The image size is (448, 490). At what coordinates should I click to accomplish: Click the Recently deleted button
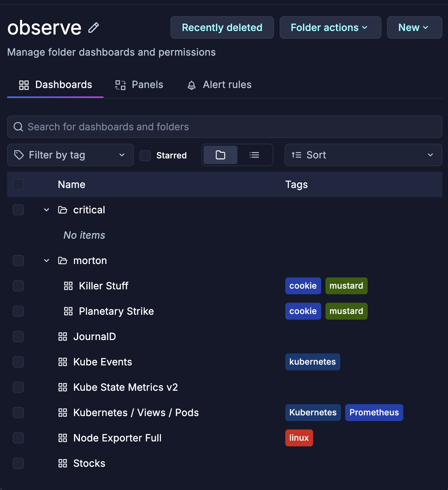coord(222,27)
